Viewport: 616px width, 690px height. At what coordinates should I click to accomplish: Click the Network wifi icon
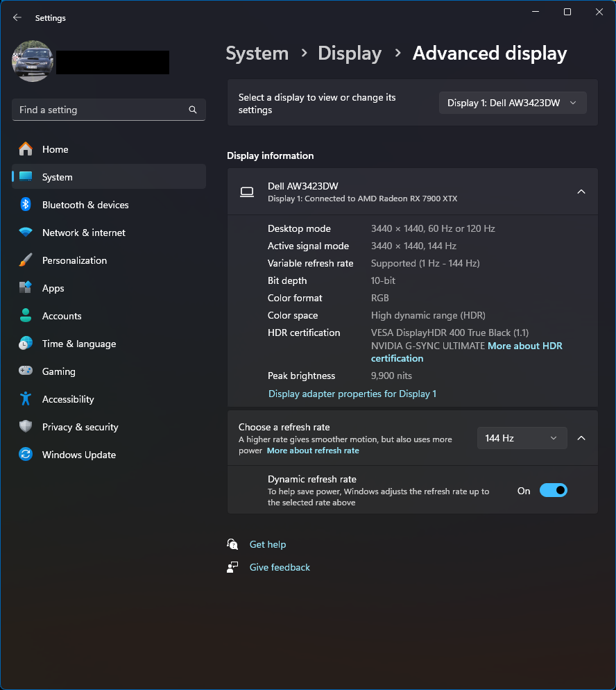[26, 233]
